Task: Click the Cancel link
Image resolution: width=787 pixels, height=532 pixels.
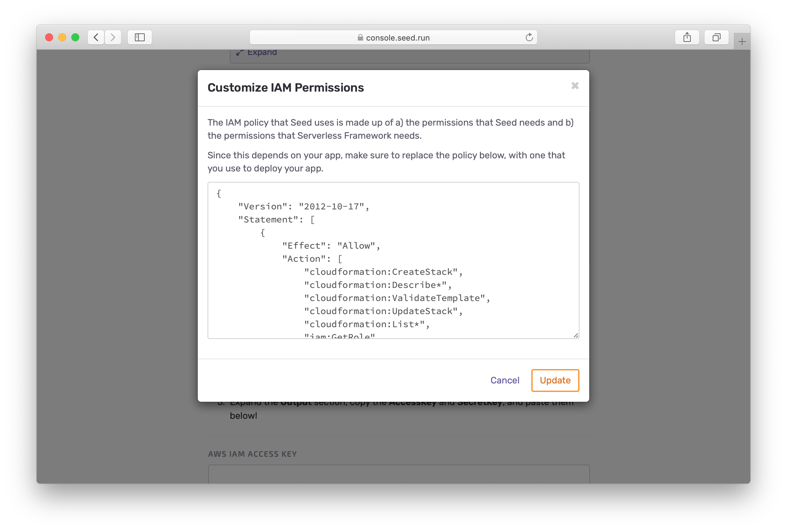Action: (x=504, y=380)
